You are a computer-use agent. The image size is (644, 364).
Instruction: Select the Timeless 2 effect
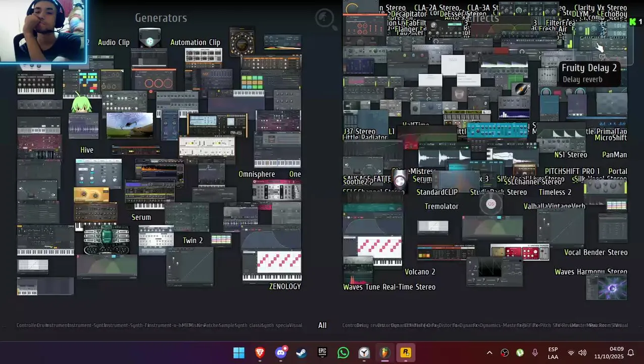point(555,192)
